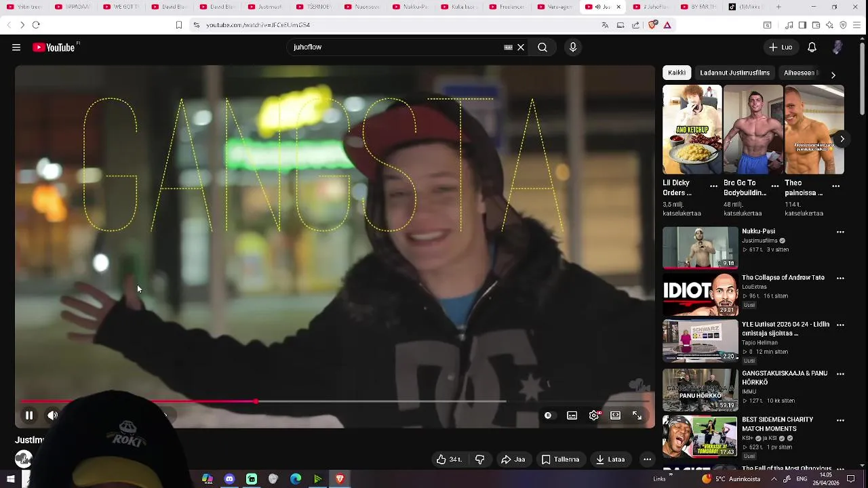Pause the video
The image size is (868, 488).
pyautogui.click(x=29, y=415)
